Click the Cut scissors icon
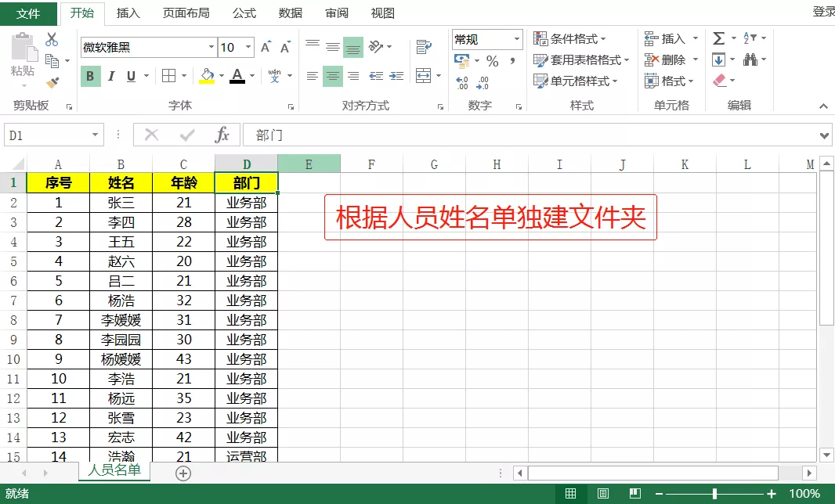 [52, 39]
